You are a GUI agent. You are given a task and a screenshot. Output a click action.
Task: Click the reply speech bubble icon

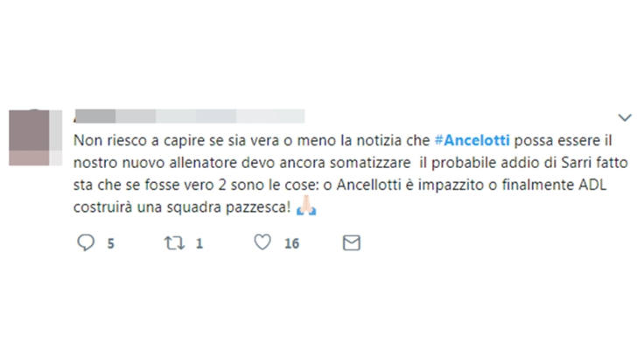pos(86,242)
